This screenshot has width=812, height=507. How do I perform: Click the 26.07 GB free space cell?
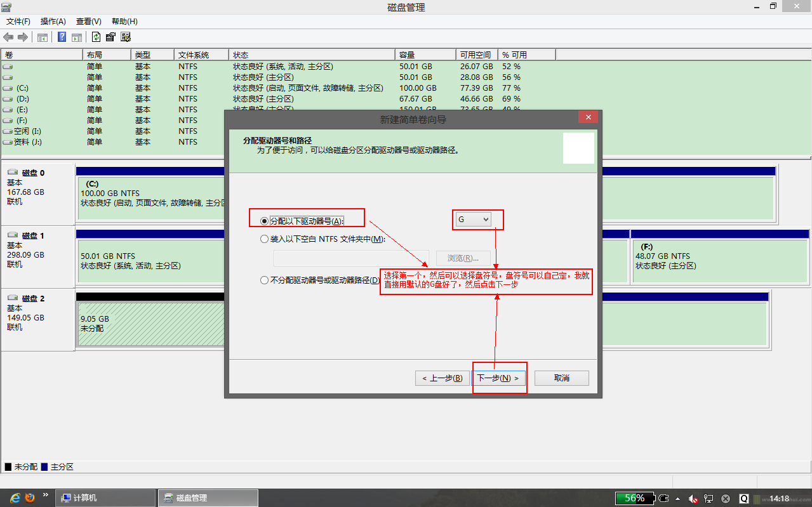click(x=477, y=67)
